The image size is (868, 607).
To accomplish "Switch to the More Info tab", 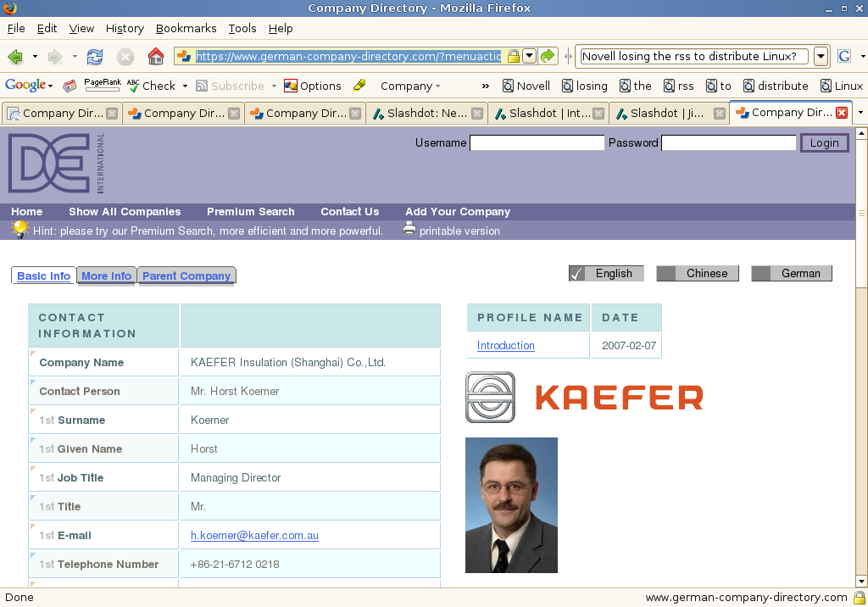I will pyautogui.click(x=107, y=276).
